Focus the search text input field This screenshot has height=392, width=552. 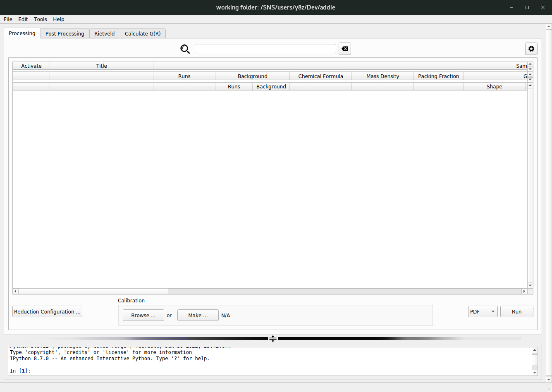(265, 49)
